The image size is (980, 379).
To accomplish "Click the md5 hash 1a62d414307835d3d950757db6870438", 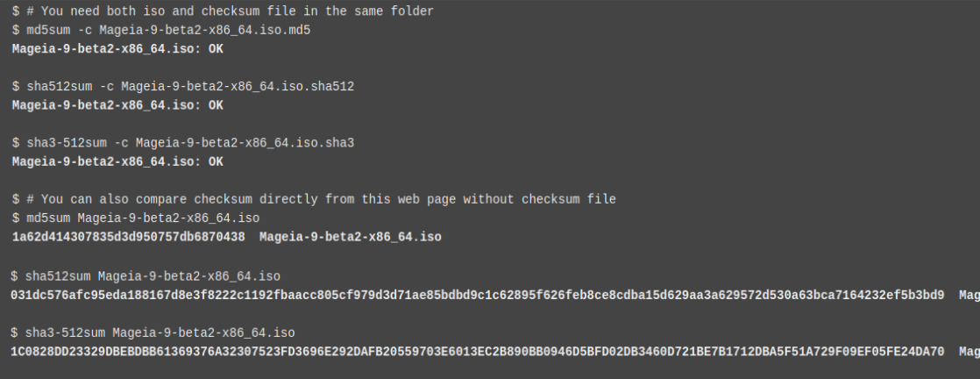I will pyautogui.click(x=128, y=237).
